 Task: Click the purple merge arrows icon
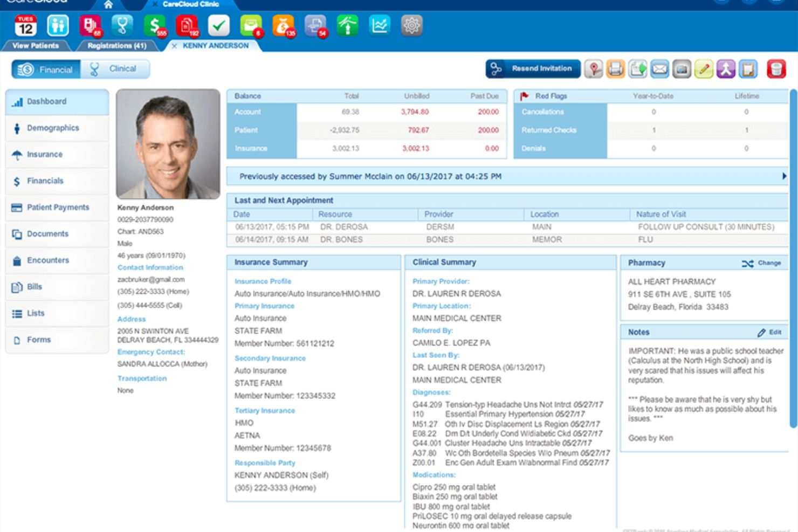tap(726, 69)
